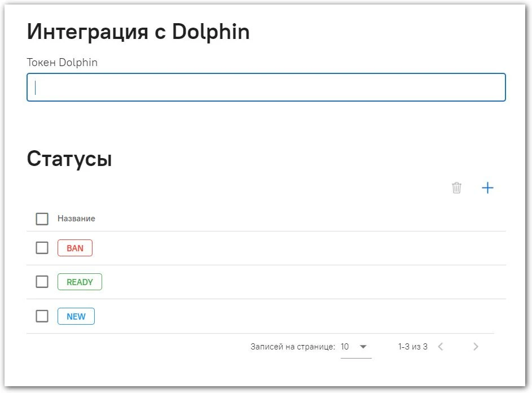Open the blue NEW status chip

(76, 316)
